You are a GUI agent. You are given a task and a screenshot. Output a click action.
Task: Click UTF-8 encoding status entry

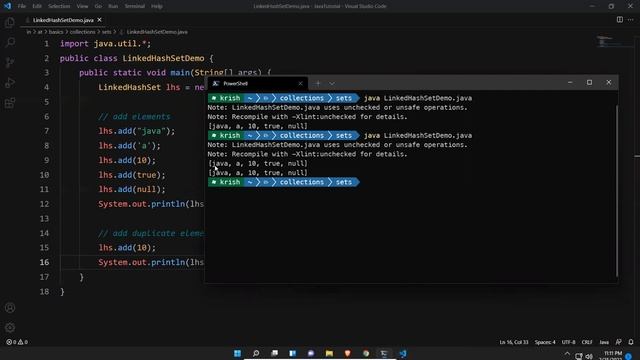[568, 342]
